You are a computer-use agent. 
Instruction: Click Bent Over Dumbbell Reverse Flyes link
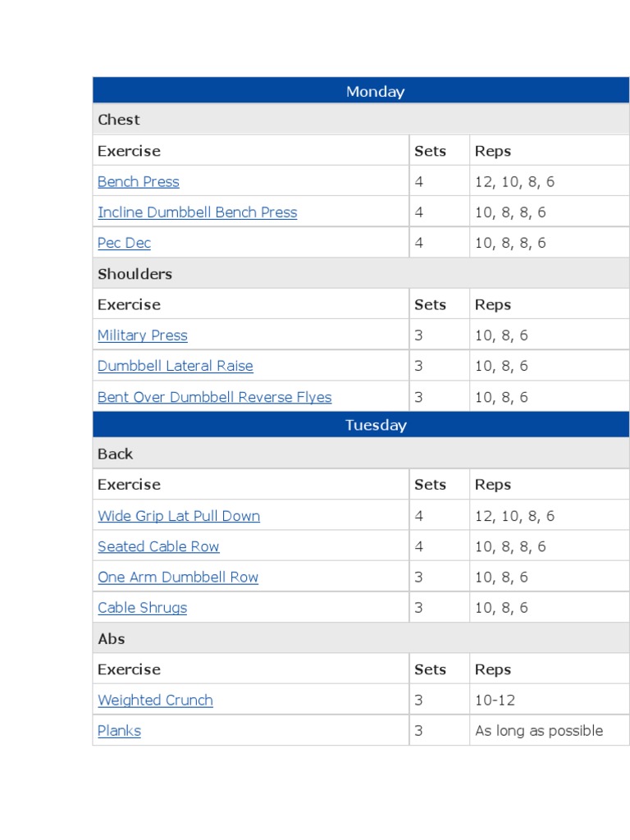pos(214,397)
